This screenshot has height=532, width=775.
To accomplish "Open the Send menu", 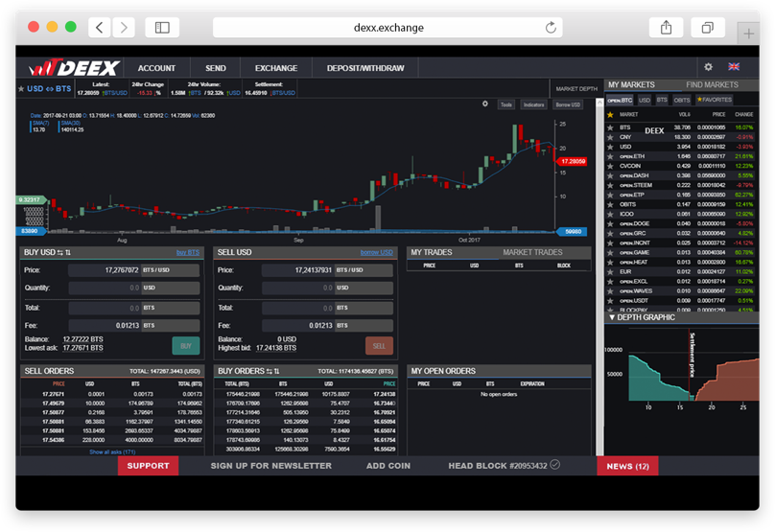I will pyautogui.click(x=216, y=68).
